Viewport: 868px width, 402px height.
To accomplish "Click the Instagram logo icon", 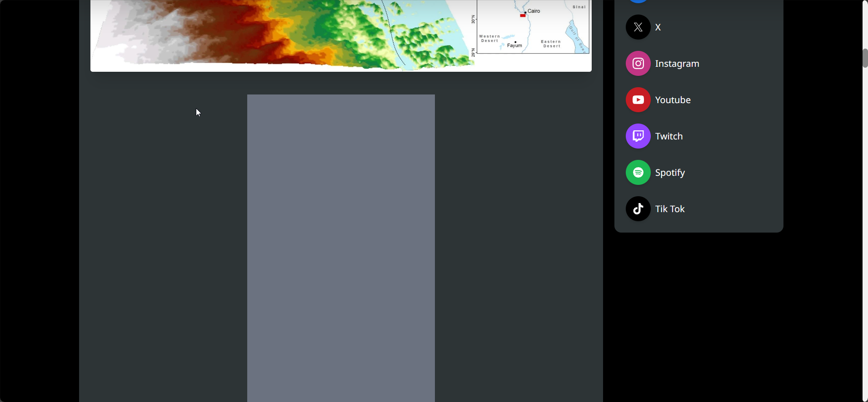I will pyautogui.click(x=638, y=64).
